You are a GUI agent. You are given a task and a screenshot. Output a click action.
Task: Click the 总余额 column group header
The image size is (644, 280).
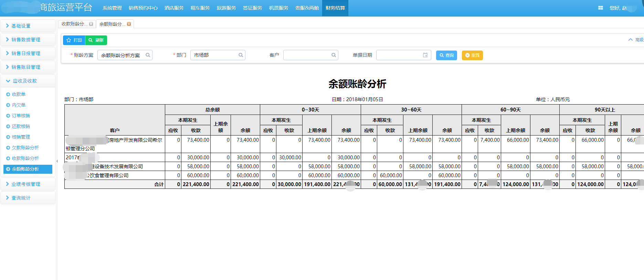tap(212, 110)
